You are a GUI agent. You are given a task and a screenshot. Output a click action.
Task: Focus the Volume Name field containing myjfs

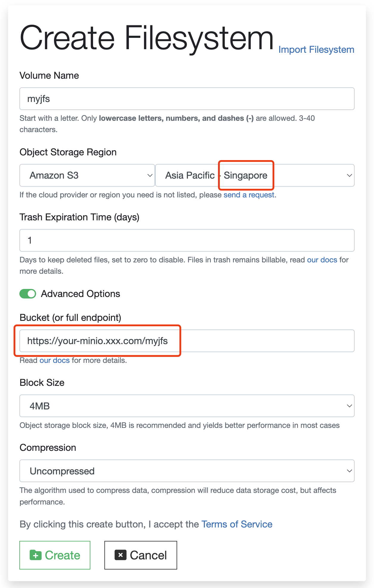point(187,99)
